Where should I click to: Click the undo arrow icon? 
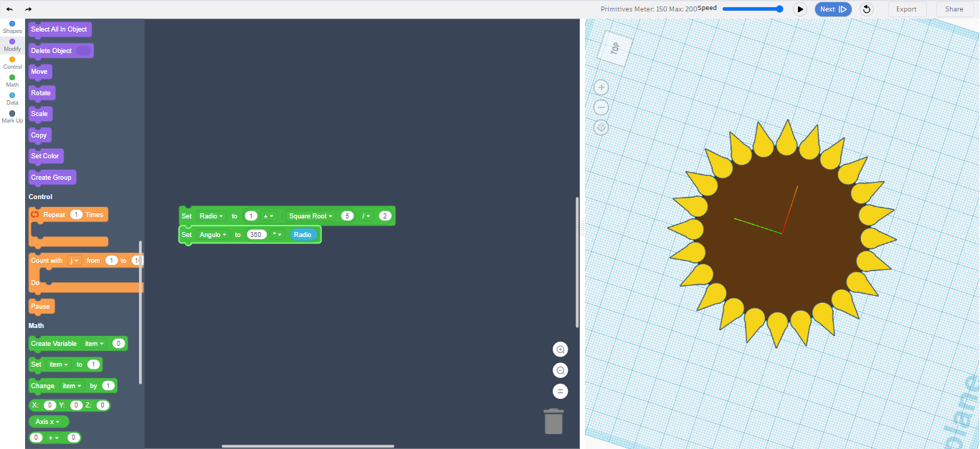[9, 9]
